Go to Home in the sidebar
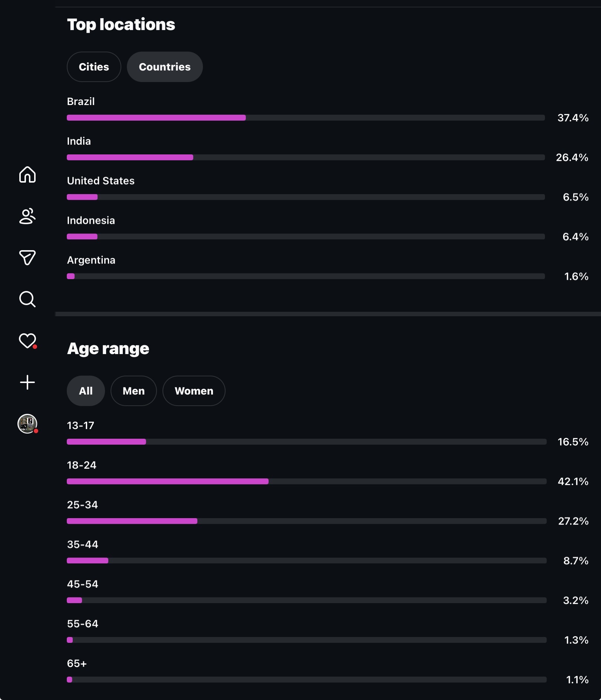This screenshot has width=601, height=700. pos(27,174)
